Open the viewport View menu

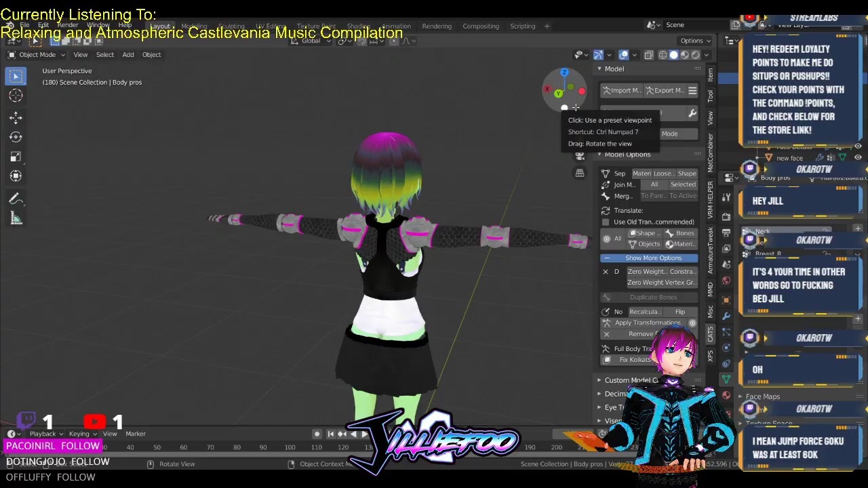click(80, 55)
